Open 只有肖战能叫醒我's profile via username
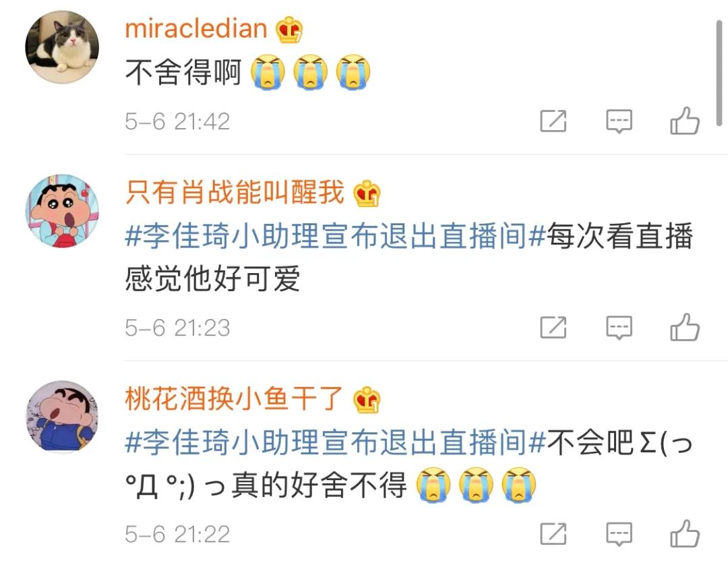This screenshot has width=728, height=563. coord(235,192)
